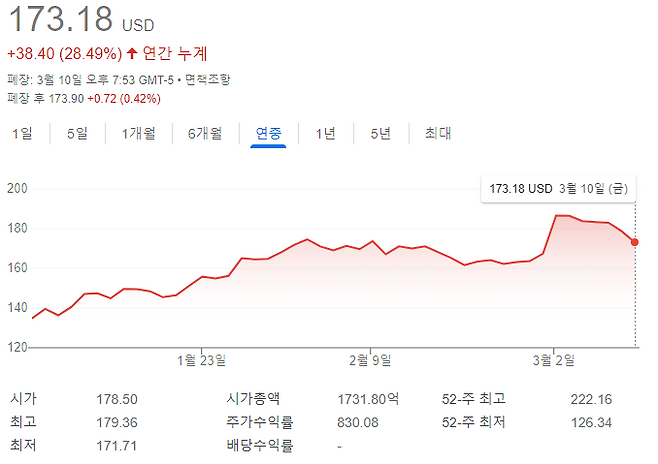Click the 주가수익률 P/E ratio label
This screenshot has width=658, height=464.
pos(260,422)
